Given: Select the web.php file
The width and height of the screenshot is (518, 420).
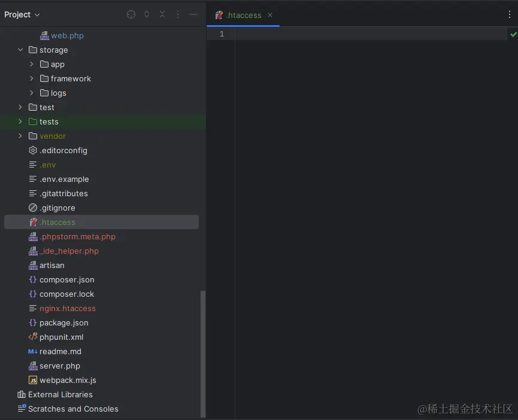Looking at the screenshot, I should tap(67, 36).
